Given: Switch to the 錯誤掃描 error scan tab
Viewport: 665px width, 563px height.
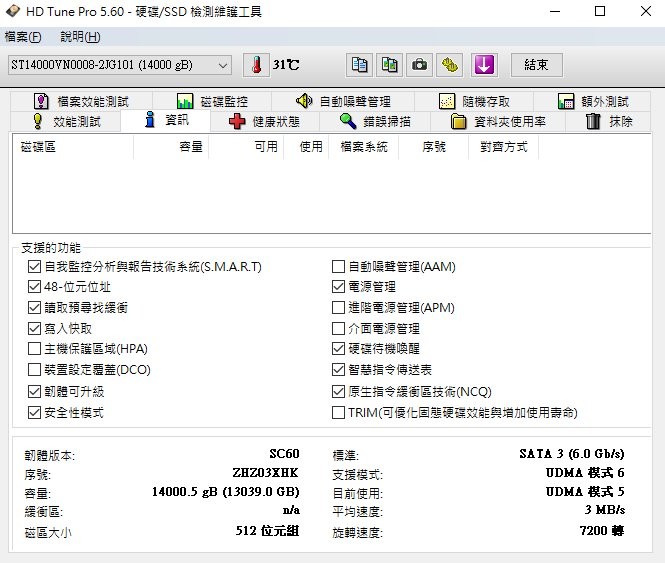Looking at the screenshot, I should coord(375,122).
